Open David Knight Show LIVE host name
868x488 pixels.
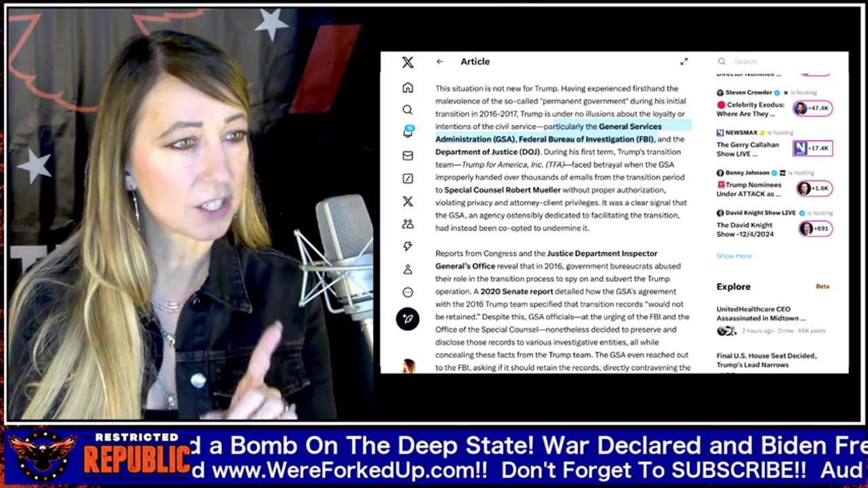(x=761, y=213)
